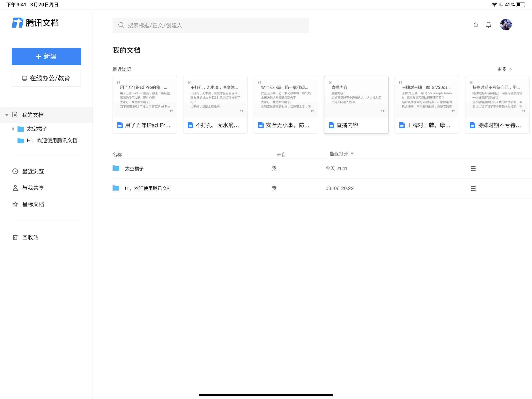The width and height of the screenshot is (532, 399).
Task: Open Hi, 欢迎使用腾讯文档 name in list
Action: (148, 188)
